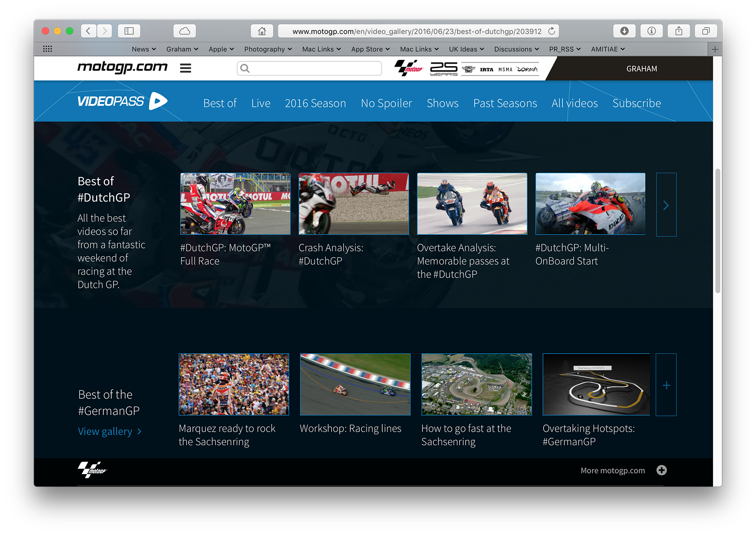Open the Apple bookmarks folder
Image resolution: width=756 pixels, height=535 pixels.
coord(221,49)
